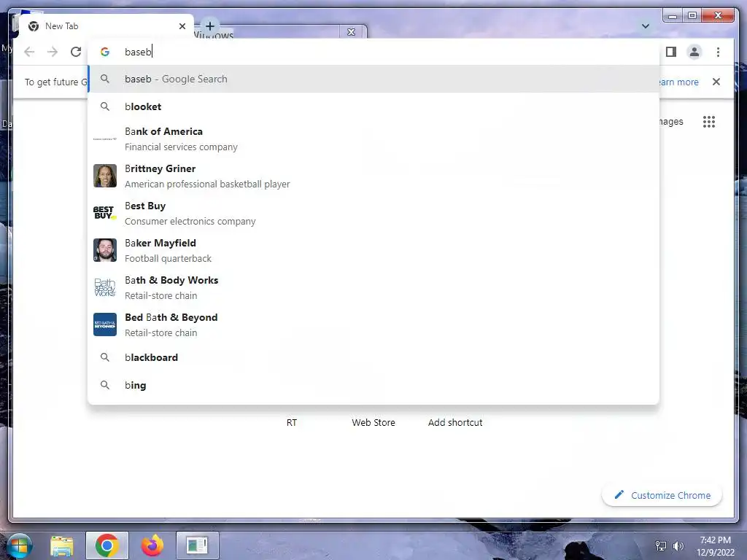Image resolution: width=747 pixels, height=560 pixels.
Task: Go forward using the forward arrow
Action: coord(53,52)
